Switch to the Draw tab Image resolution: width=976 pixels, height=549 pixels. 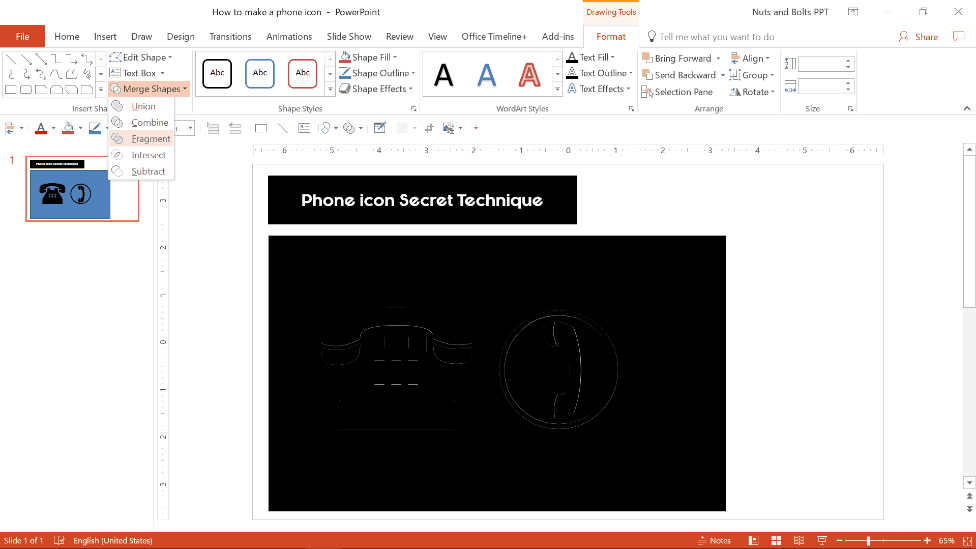(x=141, y=37)
